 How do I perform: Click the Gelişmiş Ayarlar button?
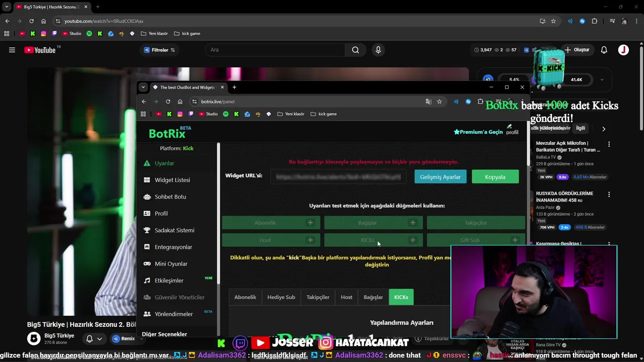click(x=440, y=177)
